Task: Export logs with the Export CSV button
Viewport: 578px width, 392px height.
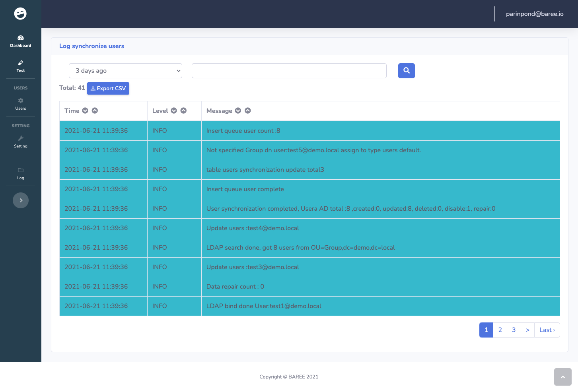Action: 108,88
